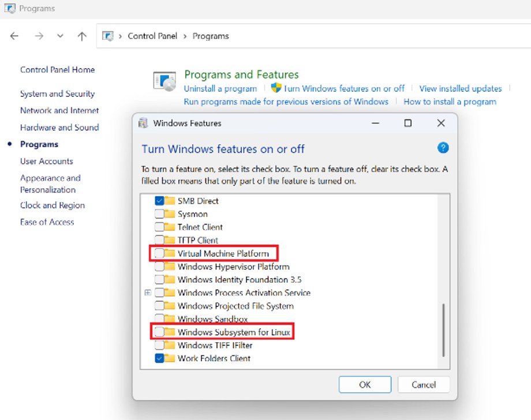Check the Sysmon feature checkbox

point(159,214)
